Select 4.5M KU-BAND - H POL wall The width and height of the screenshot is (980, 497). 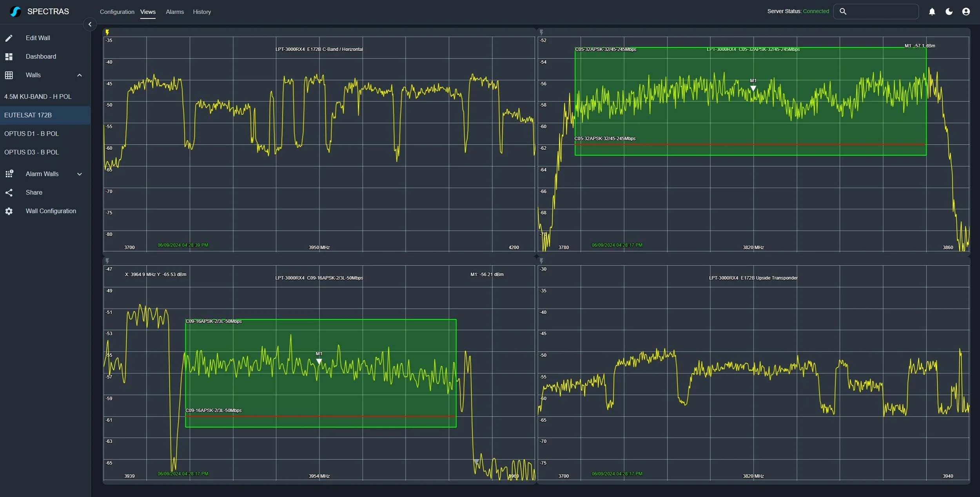[45, 96]
